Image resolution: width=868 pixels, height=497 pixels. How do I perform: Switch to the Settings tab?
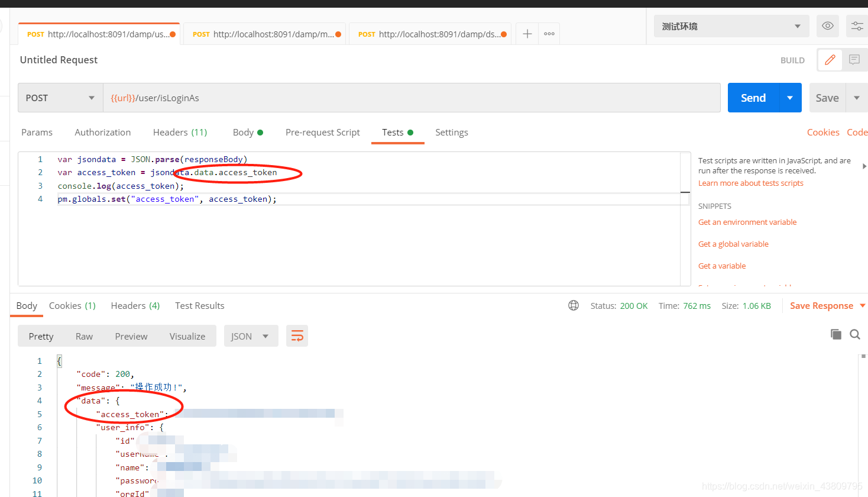(x=452, y=132)
